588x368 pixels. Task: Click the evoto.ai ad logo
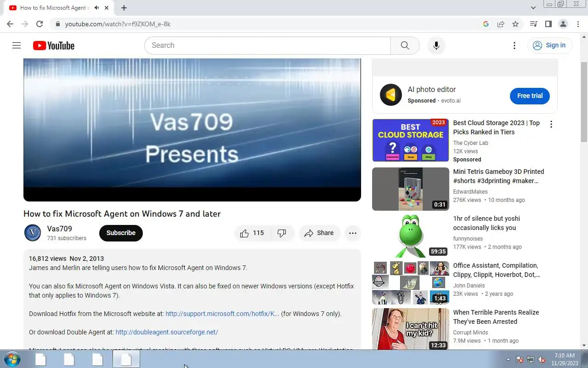coord(390,95)
